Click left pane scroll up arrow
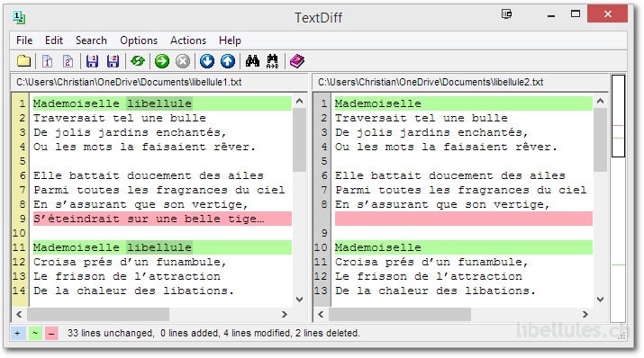The image size is (644, 358). [x=299, y=101]
